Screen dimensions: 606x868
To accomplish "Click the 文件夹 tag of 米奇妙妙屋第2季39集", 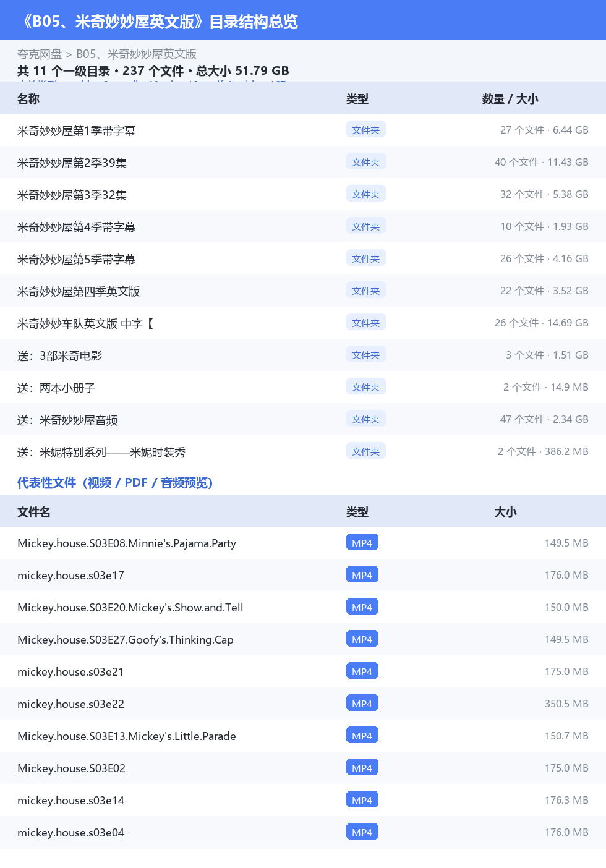I will 366,161.
